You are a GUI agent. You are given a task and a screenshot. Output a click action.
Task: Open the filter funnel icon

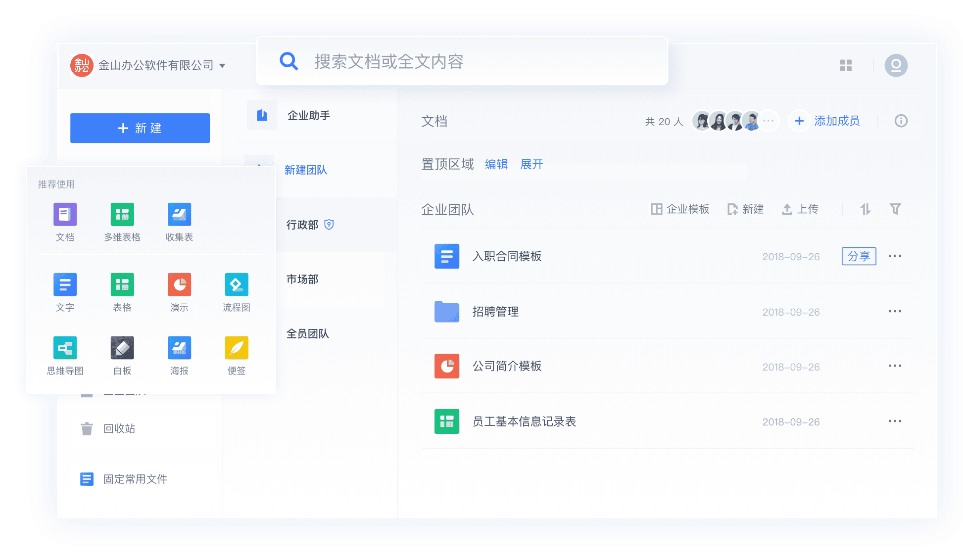pyautogui.click(x=895, y=209)
